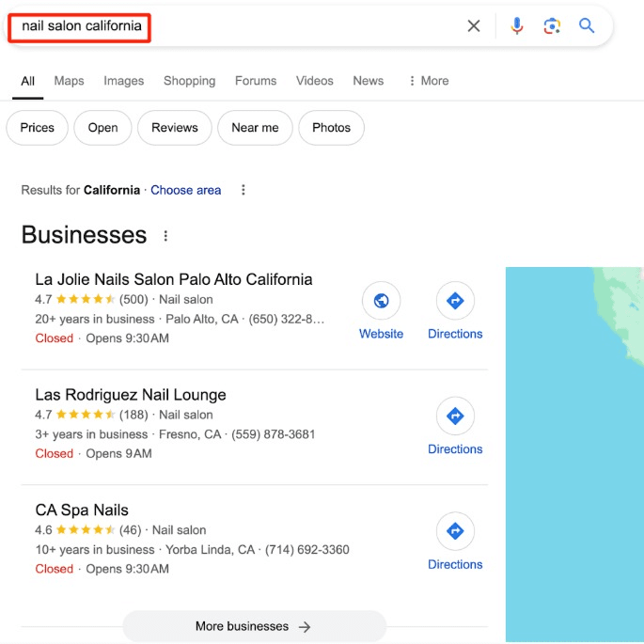The image size is (644, 644).
Task: Open La Jolie Nails Salon Palo Alto listing
Action: pos(174,279)
